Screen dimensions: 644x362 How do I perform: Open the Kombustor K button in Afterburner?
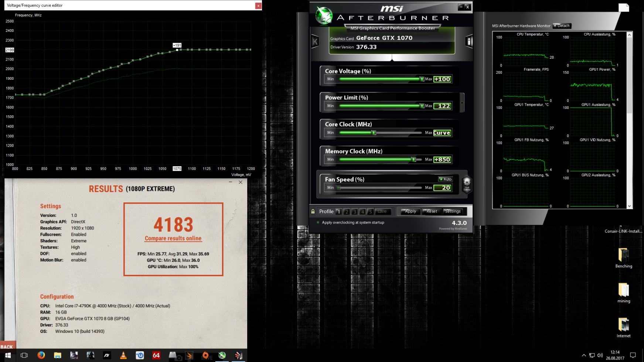point(315,41)
